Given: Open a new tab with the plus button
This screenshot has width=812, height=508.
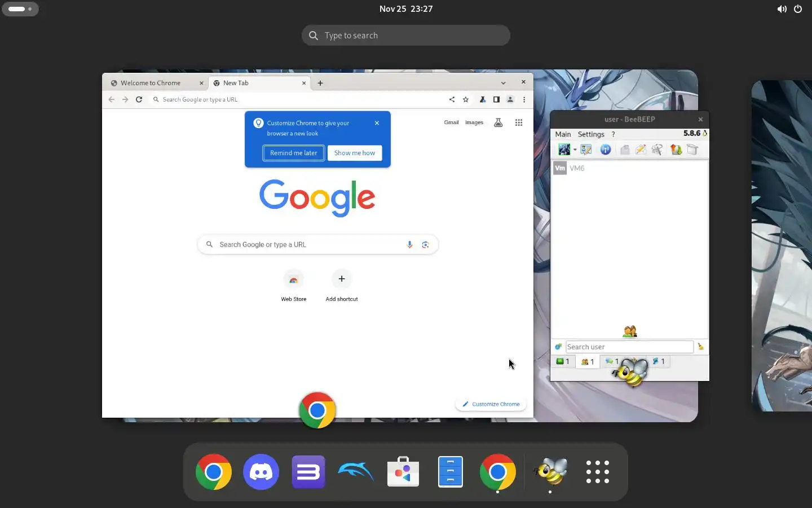Looking at the screenshot, I should click(x=320, y=83).
